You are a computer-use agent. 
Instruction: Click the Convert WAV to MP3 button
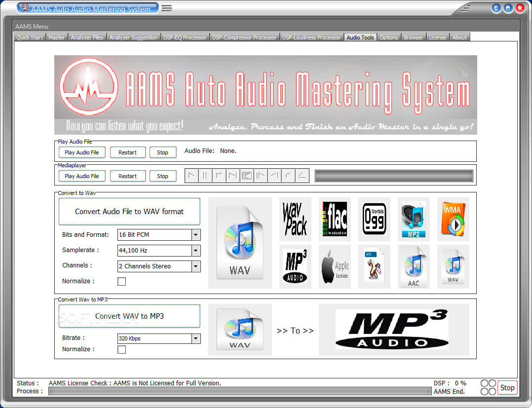coord(129,316)
